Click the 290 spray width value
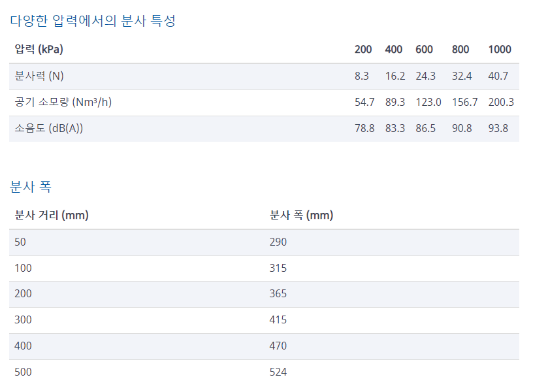Image resolution: width=533 pixels, height=392 pixels. click(278, 242)
